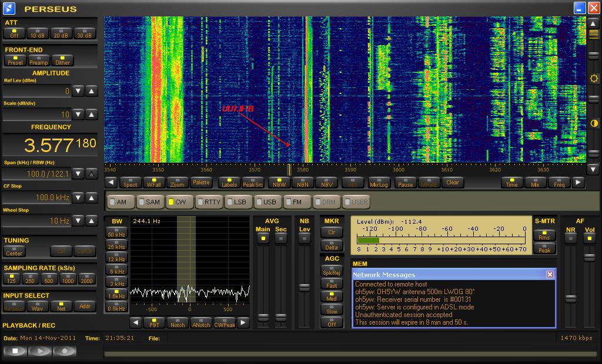Enable the 10 dB attenuator
The height and width of the screenshot is (364, 602).
pos(38,33)
